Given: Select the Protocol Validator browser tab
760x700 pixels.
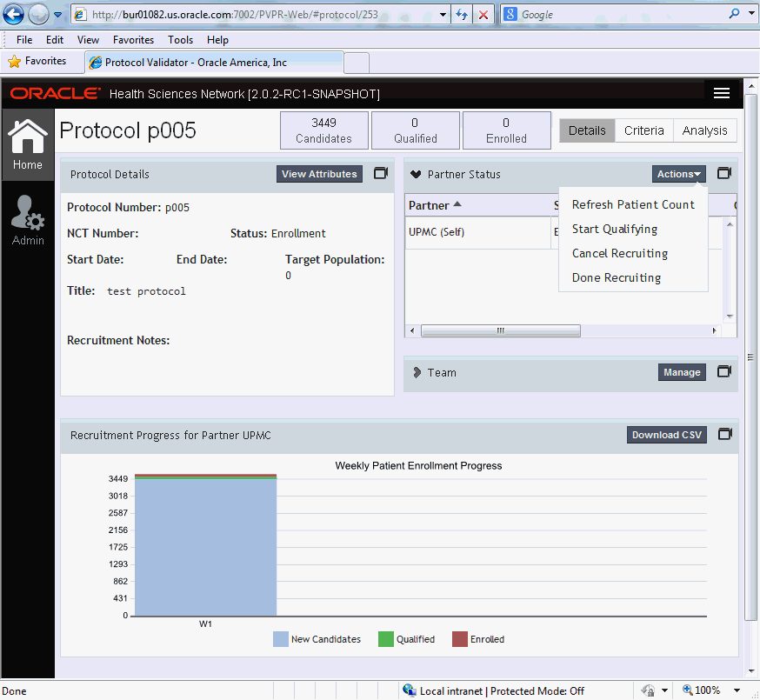Looking at the screenshot, I should click(x=214, y=63).
